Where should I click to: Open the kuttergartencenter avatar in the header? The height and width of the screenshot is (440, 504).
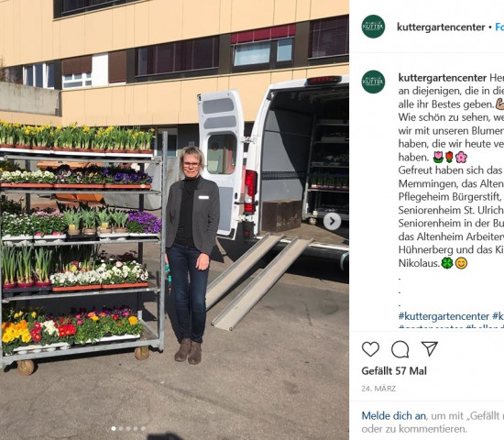click(x=373, y=27)
